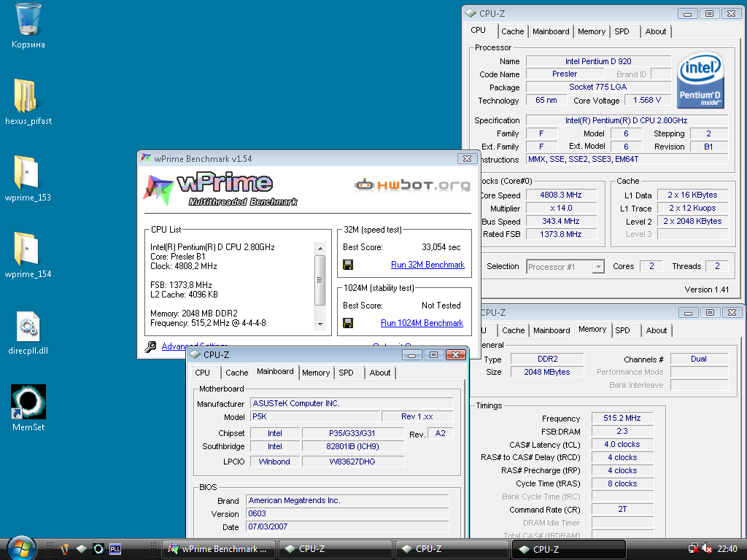Switch to wPrime Benchmark taskbar button
747x560 pixels.
[219, 549]
